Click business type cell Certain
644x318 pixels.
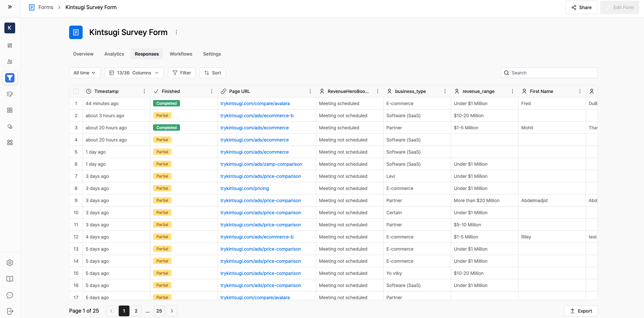tap(417, 213)
